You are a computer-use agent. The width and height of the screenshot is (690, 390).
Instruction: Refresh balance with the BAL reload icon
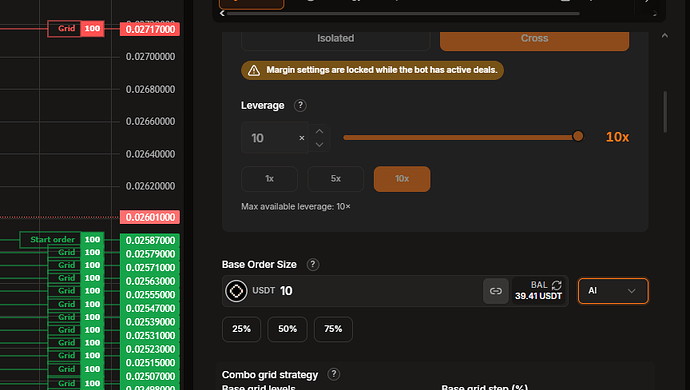coord(557,285)
